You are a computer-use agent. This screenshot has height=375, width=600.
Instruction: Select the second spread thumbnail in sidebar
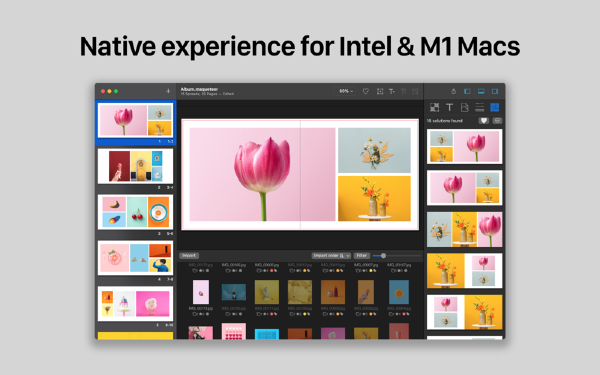[x=135, y=166]
